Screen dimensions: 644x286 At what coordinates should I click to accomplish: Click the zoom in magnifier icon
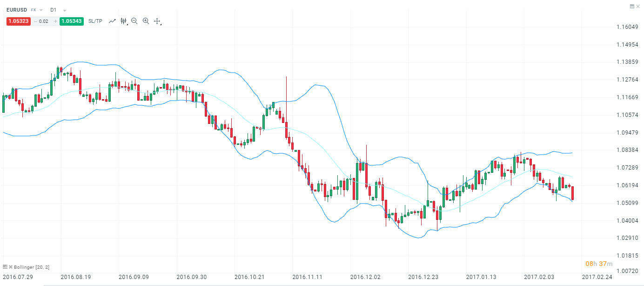[x=146, y=20]
